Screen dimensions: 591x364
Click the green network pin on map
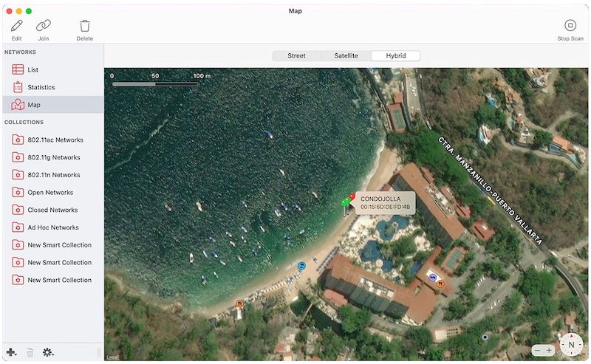click(x=344, y=203)
